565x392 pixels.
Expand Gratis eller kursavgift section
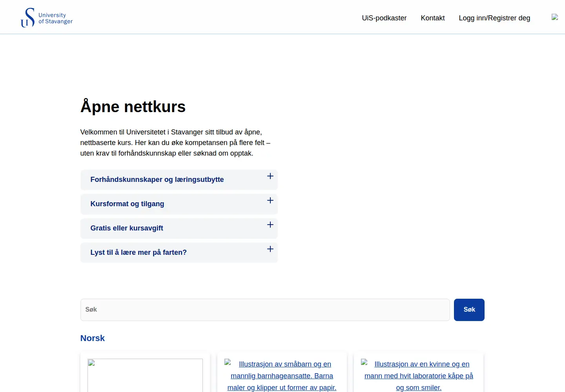pyautogui.click(x=179, y=228)
